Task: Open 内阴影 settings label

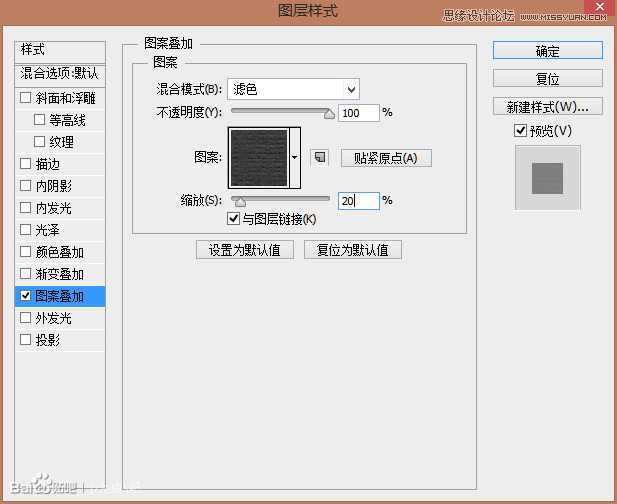Action: (54, 186)
